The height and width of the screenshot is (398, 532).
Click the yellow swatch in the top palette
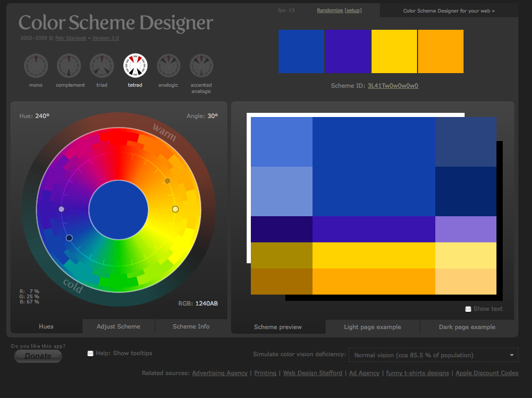pos(394,51)
